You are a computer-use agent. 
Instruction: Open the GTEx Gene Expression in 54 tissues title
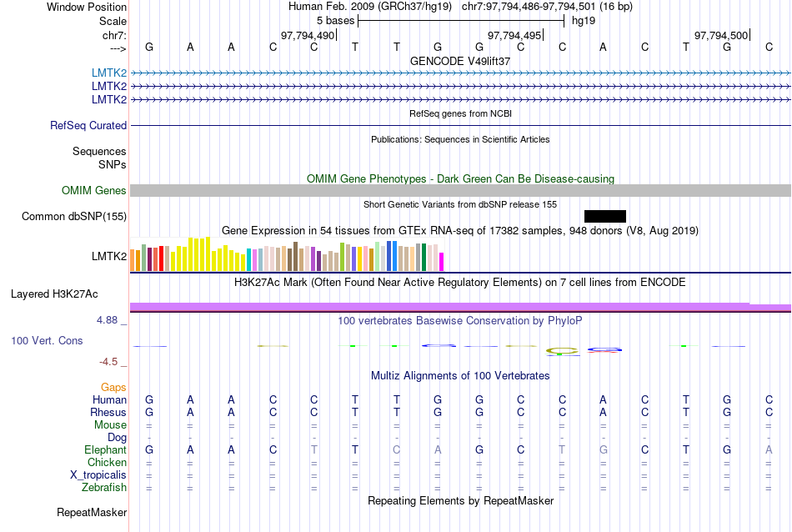tap(460, 231)
